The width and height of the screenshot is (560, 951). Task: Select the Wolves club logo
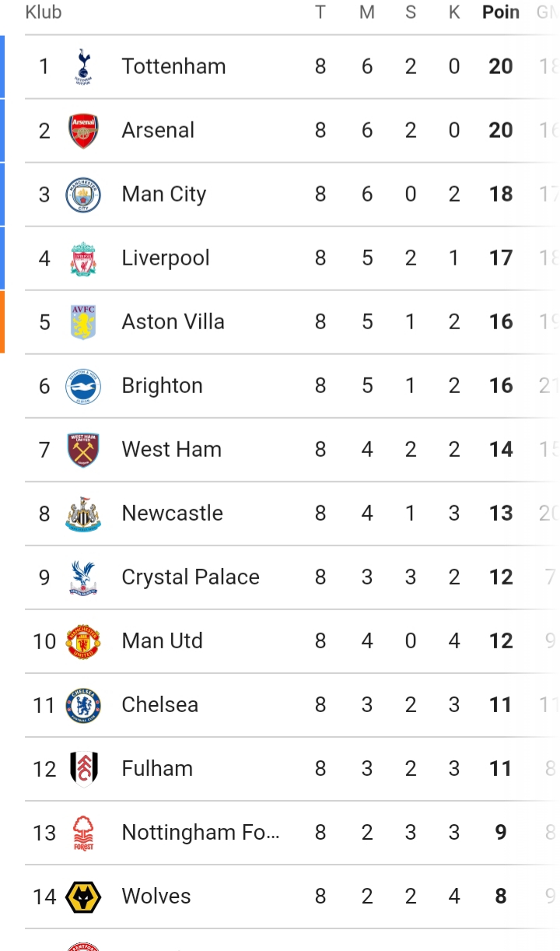click(x=83, y=897)
